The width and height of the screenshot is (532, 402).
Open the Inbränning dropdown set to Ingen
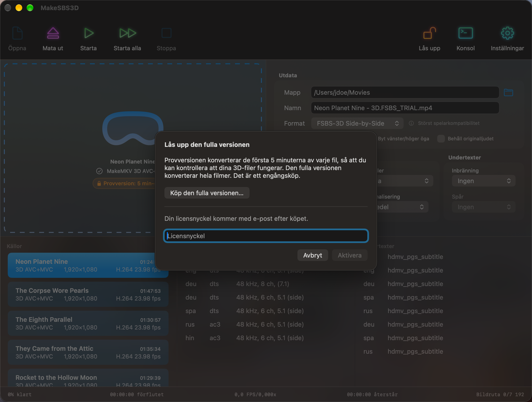[484, 181]
